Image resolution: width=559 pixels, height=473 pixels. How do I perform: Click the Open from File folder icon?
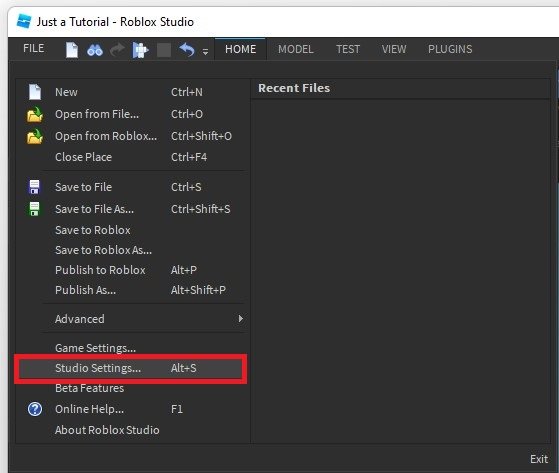click(x=35, y=114)
